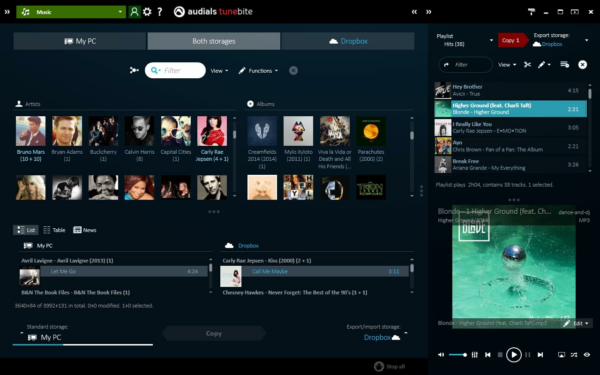This screenshot has width=600, height=375.
Task: Open the Functions dropdown
Action: point(258,71)
